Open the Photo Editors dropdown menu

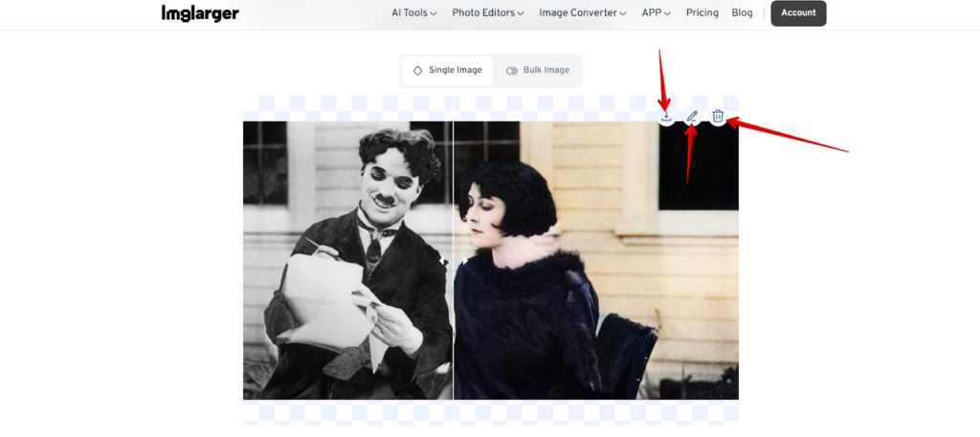click(x=488, y=13)
